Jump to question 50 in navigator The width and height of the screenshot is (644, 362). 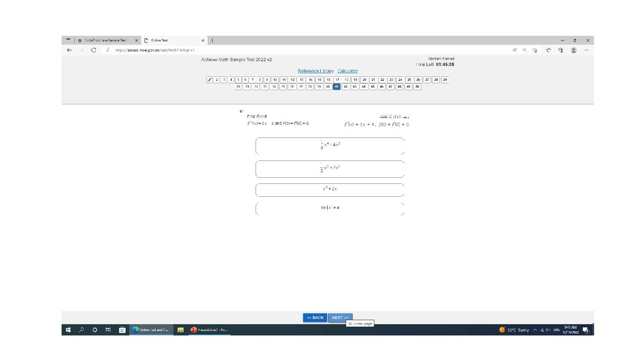[417, 86]
